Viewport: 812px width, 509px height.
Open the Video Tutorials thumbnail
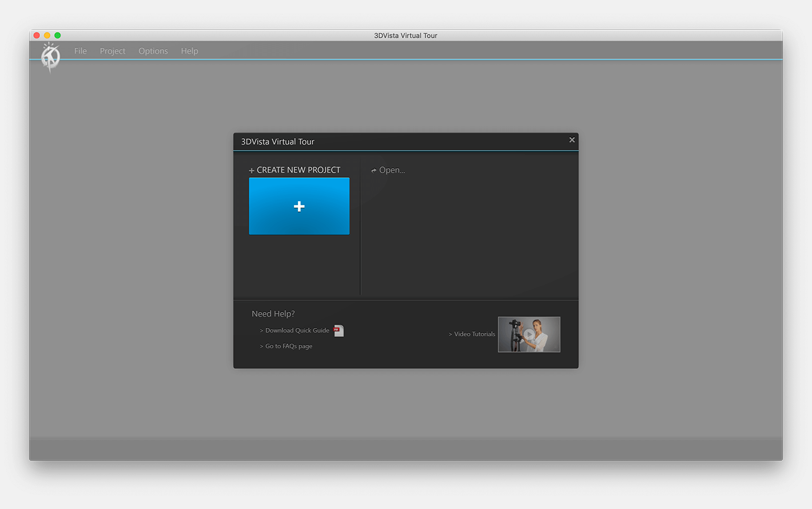pyautogui.click(x=529, y=335)
